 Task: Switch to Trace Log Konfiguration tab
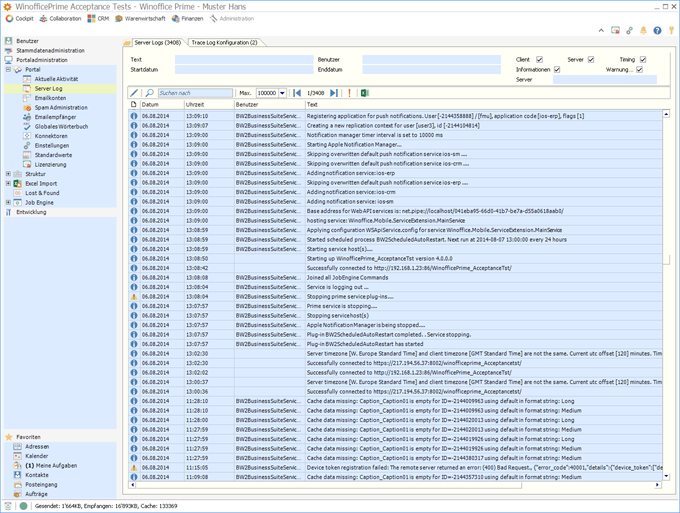coord(224,42)
